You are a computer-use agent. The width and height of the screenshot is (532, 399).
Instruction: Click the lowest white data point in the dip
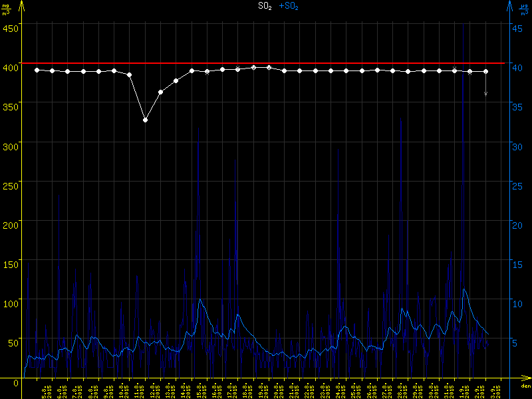145,120
